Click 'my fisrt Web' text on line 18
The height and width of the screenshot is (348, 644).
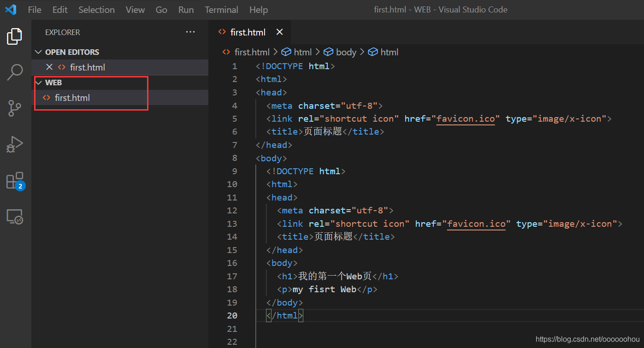point(325,289)
